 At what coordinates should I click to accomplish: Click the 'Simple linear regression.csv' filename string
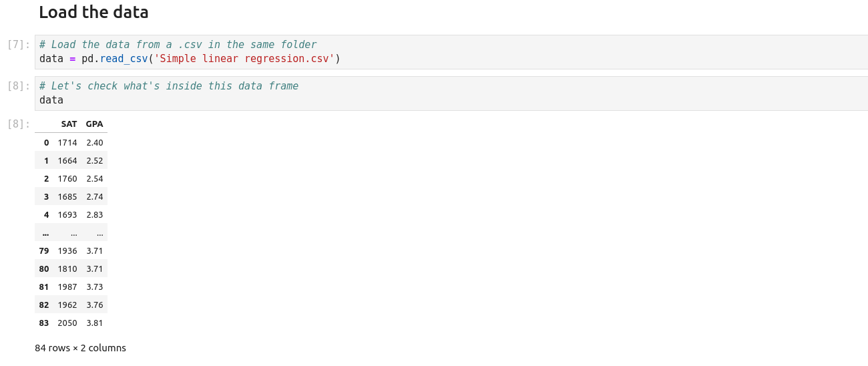click(x=244, y=59)
